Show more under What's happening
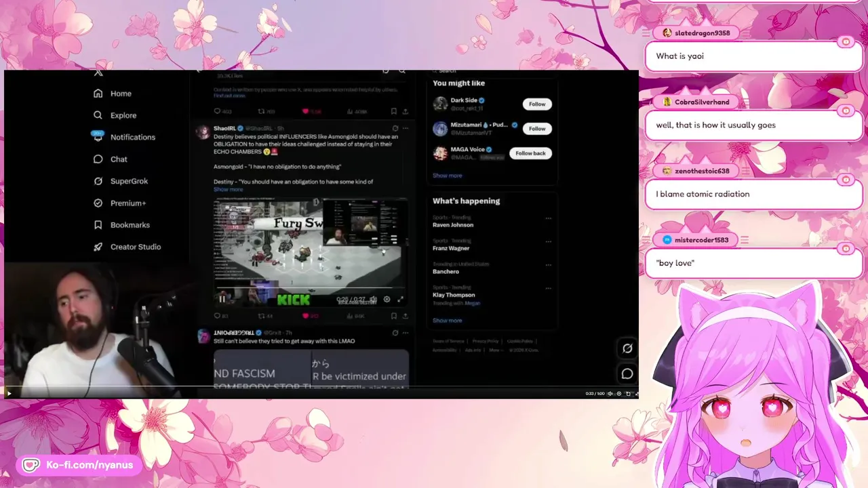This screenshot has width=868, height=488. point(448,321)
